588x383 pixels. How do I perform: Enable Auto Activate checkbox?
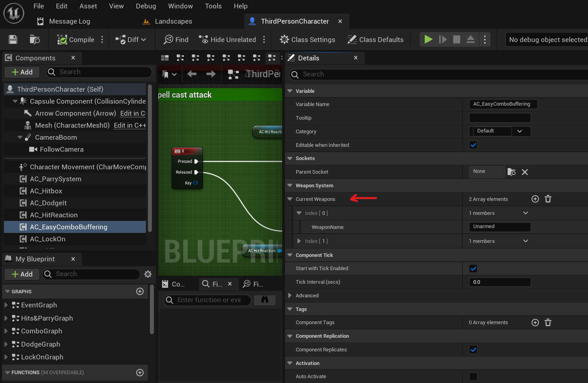click(x=473, y=376)
